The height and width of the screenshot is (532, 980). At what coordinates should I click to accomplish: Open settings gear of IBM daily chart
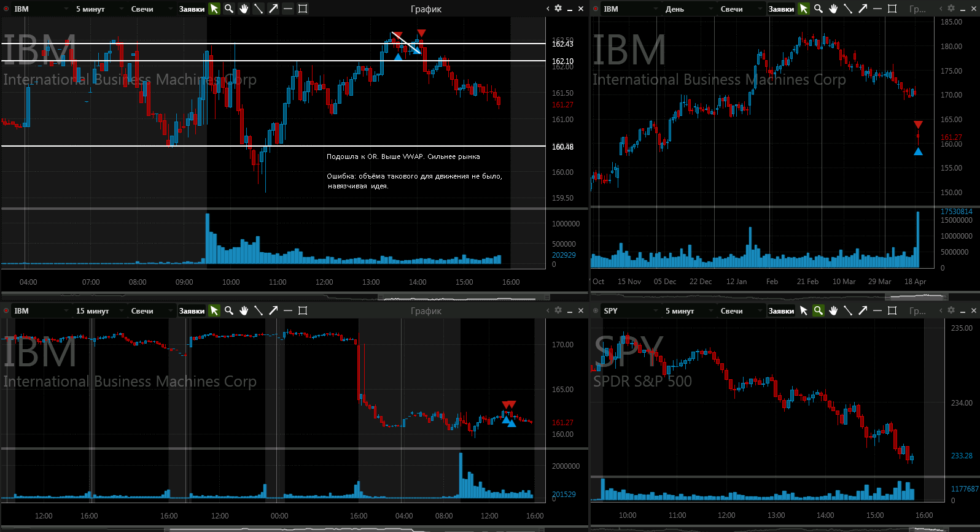[x=951, y=9]
